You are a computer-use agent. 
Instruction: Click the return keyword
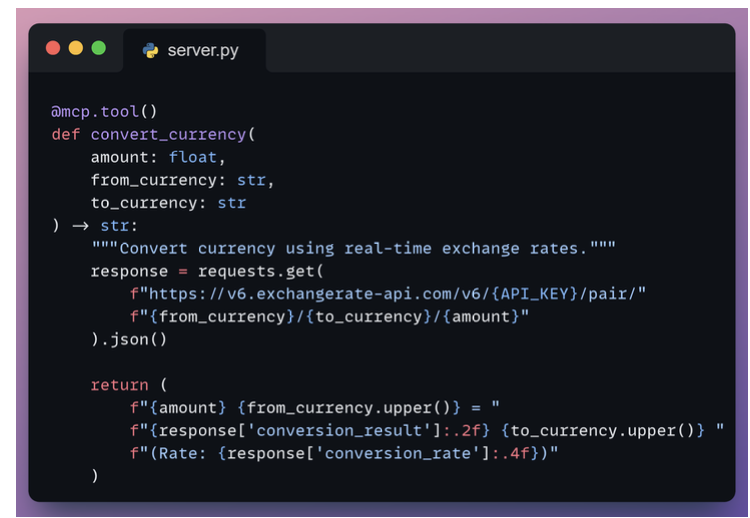119,385
